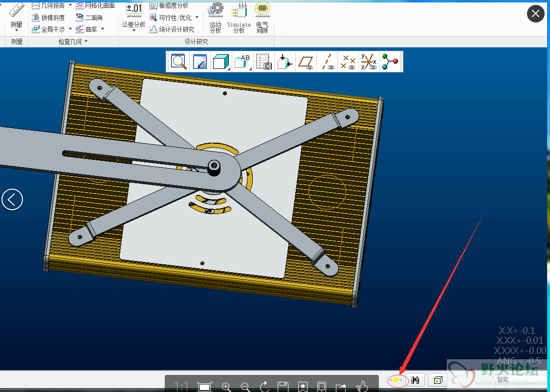
Task: Bookmark the image with star icon
Action: click(303, 387)
